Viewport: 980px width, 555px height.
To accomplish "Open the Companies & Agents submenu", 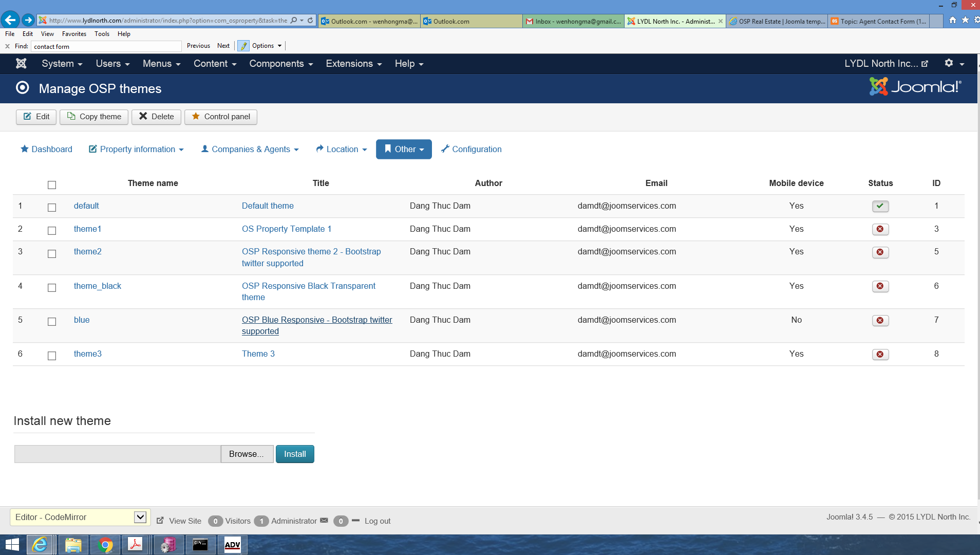I will point(250,149).
